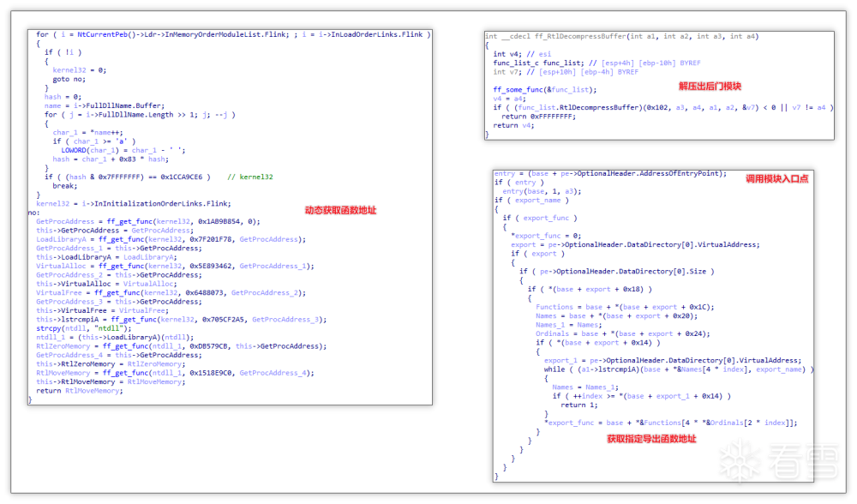Click the 'no:' label
The height and width of the screenshot is (504, 857).
click(34, 213)
